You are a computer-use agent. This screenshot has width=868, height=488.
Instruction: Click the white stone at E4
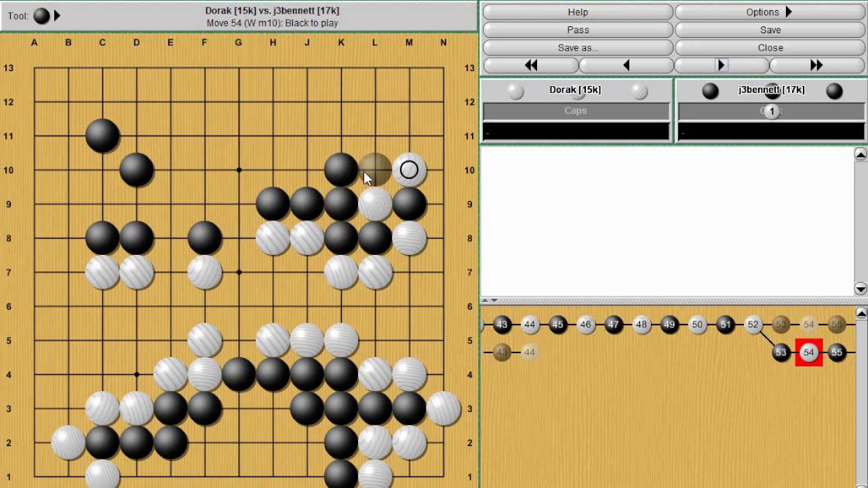[x=171, y=374]
